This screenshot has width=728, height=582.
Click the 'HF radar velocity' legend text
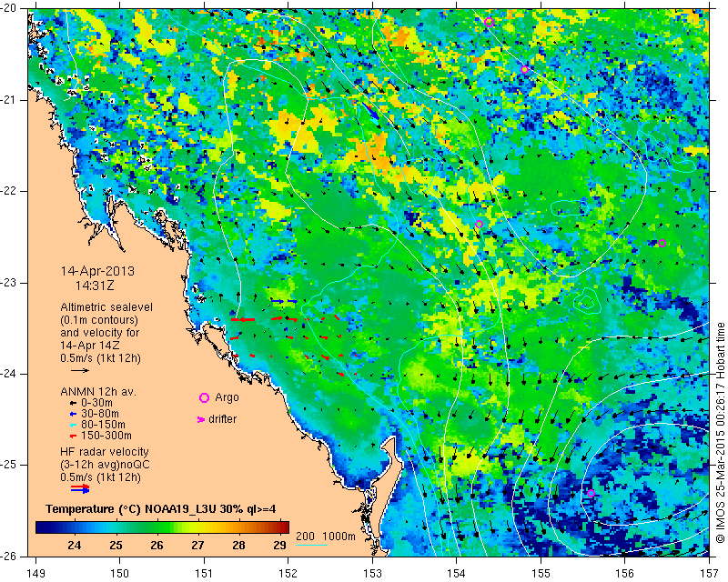coord(105,452)
